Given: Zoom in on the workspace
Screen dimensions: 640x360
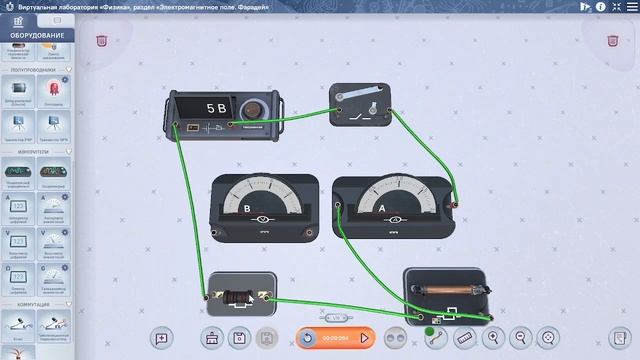Looking at the screenshot, I should (x=493, y=338).
